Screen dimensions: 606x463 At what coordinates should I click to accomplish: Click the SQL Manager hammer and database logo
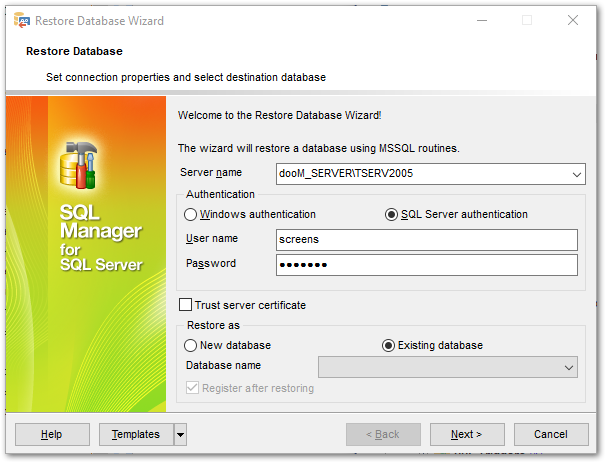(x=79, y=165)
